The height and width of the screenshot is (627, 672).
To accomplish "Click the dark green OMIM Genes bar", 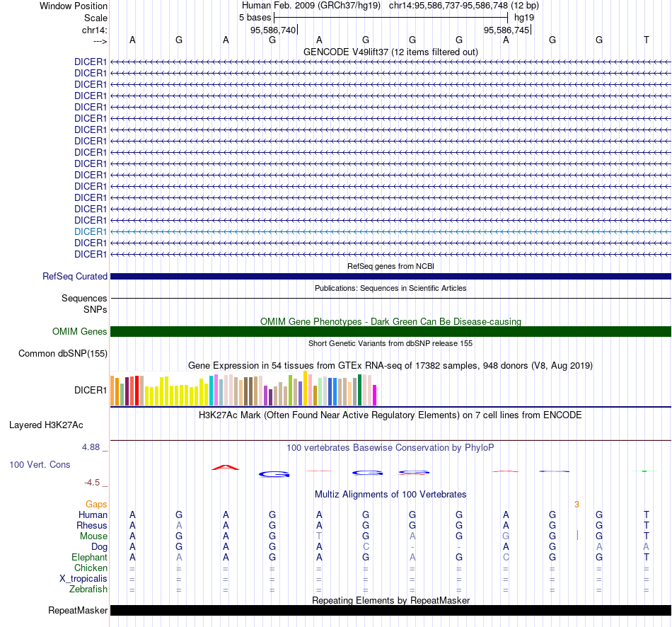I will coord(390,331).
